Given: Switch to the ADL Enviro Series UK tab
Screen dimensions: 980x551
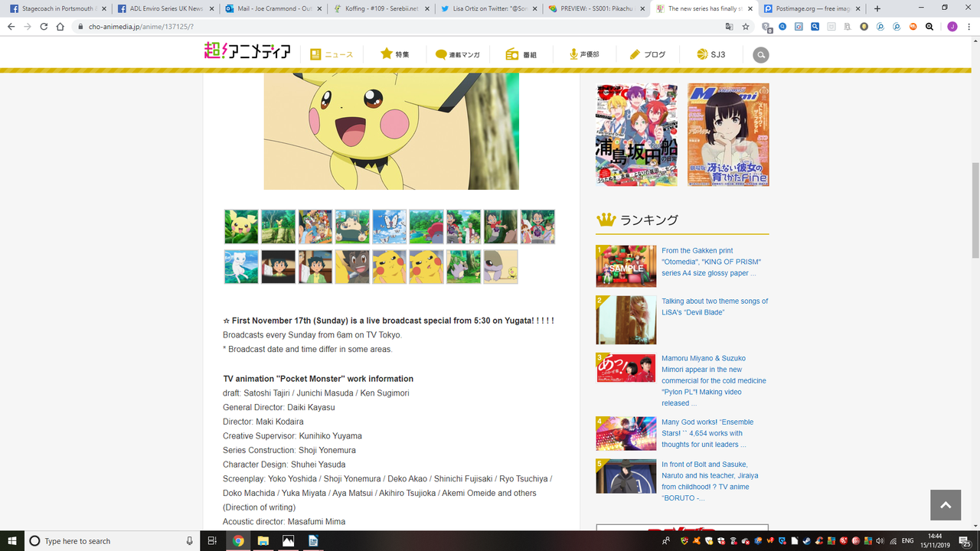Looking at the screenshot, I should [x=164, y=8].
